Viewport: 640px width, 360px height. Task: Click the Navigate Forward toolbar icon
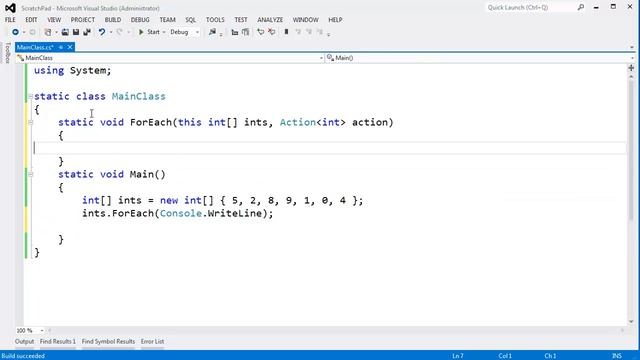pyautogui.click(x=33, y=32)
